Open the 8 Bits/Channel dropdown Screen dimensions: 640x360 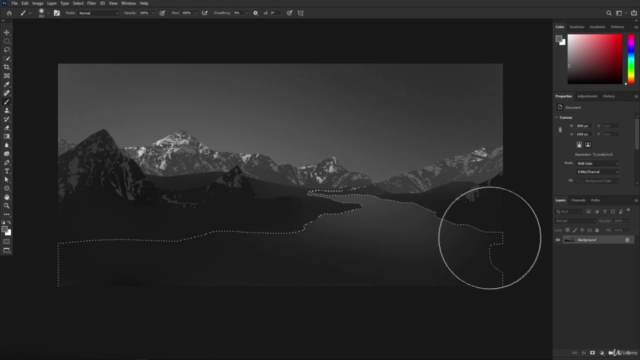pos(597,172)
